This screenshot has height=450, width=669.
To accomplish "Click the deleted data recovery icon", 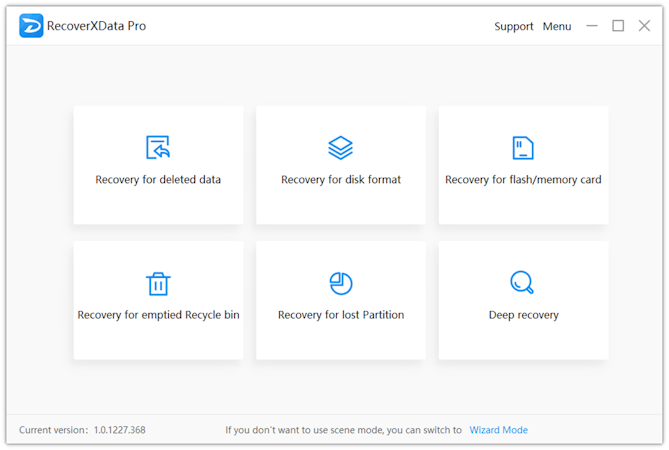I will click(x=158, y=147).
